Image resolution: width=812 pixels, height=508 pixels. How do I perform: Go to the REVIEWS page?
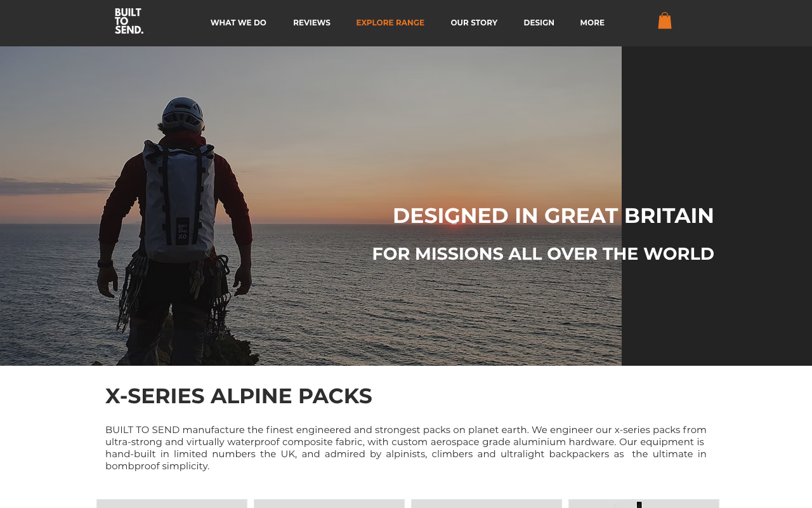point(311,23)
